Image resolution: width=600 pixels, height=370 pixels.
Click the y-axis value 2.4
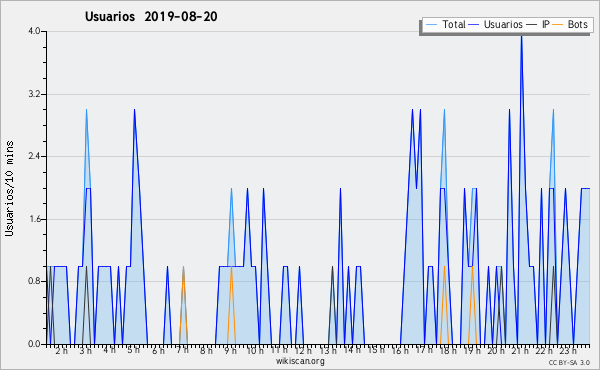click(34, 156)
